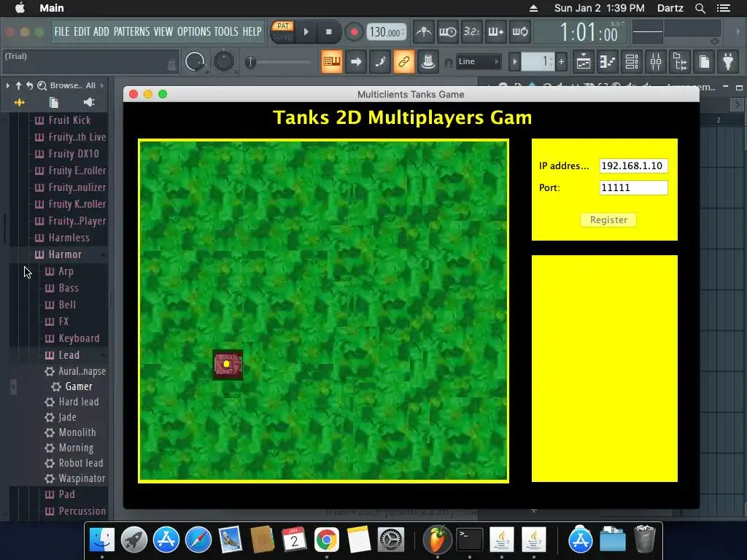747x560 pixels.
Task: Open the PATTERNS menu
Action: (x=131, y=31)
